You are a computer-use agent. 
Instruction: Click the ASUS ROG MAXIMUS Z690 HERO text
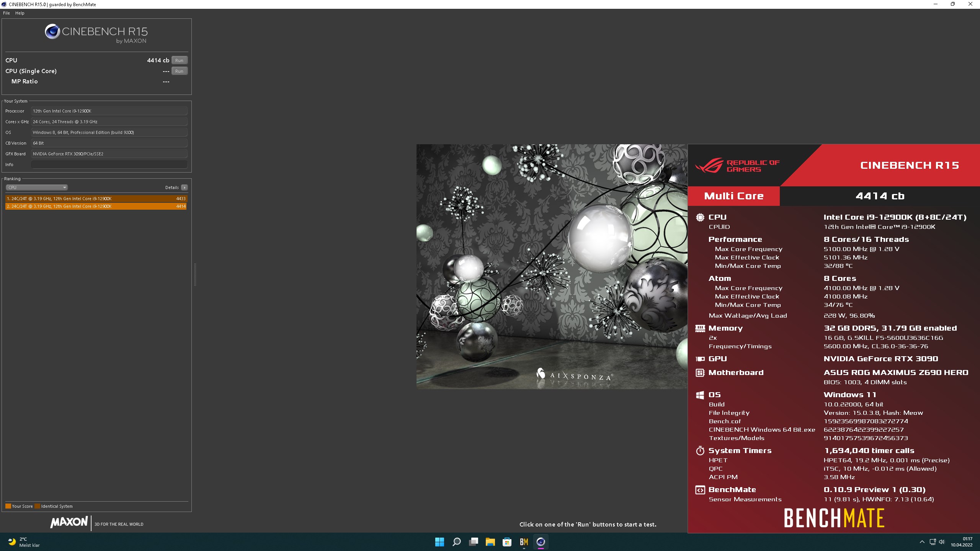(x=896, y=373)
